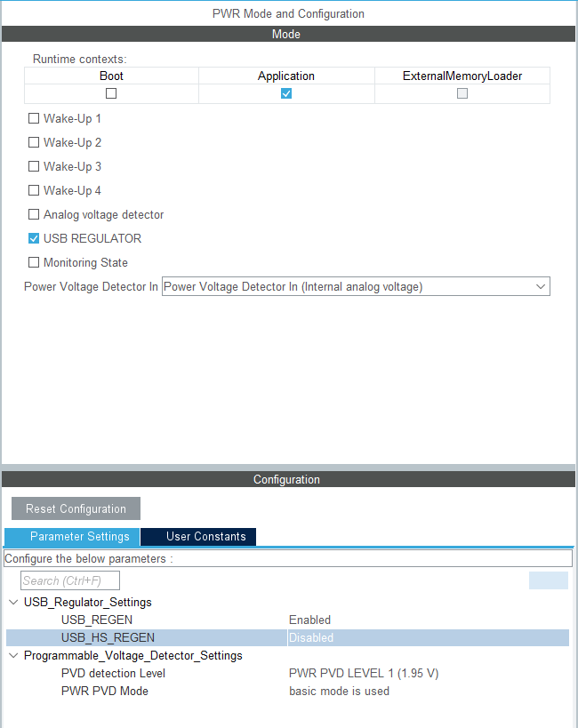Check the Wake-Up 4 box

click(34, 190)
